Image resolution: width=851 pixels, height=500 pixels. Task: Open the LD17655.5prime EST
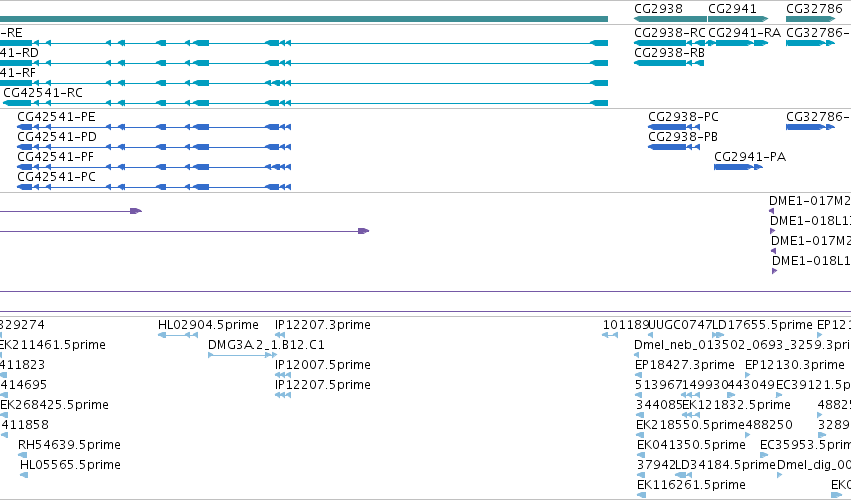pyautogui.click(x=763, y=325)
